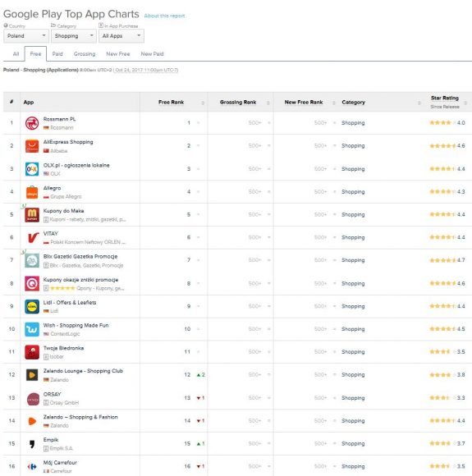Open the Country dropdown set to Poland

[x=26, y=36]
